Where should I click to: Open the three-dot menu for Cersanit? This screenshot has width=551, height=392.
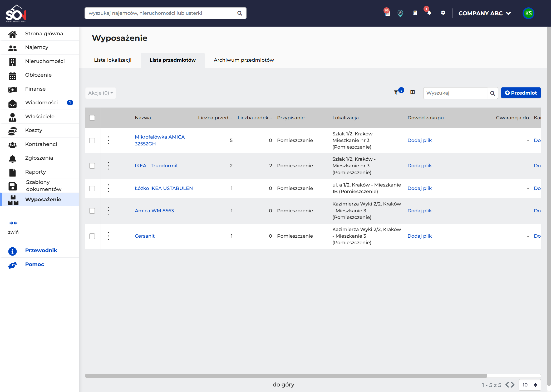108,236
